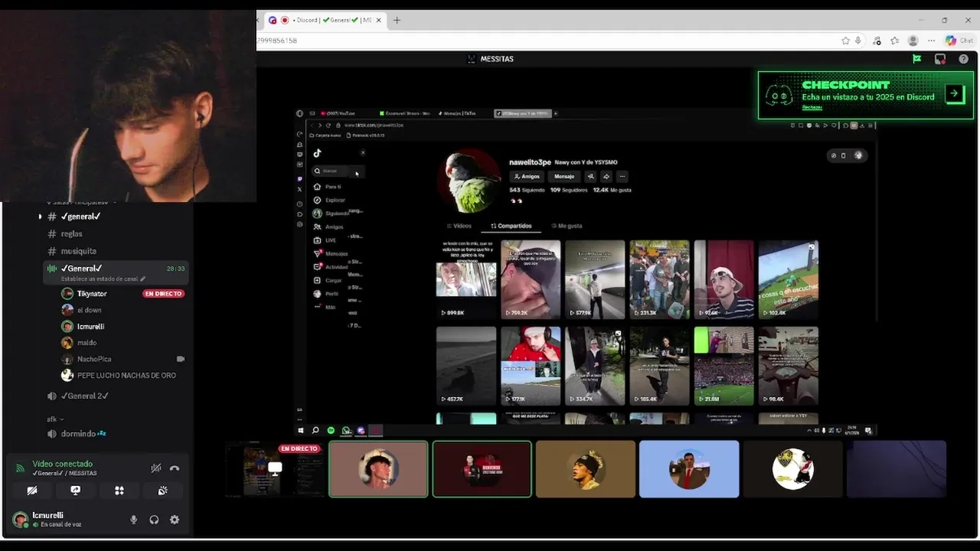The image size is (980, 551).
Task: Click the screen share button in Discord
Action: (x=75, y=491)
